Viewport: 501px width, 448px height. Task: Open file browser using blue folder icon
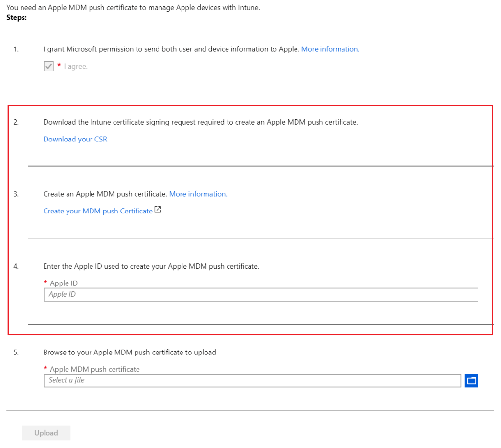[472, 380]
